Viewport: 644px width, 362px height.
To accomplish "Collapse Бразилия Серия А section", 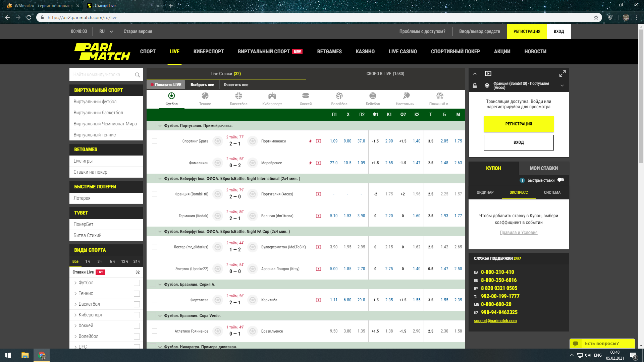I will click(x=160, y=285).
